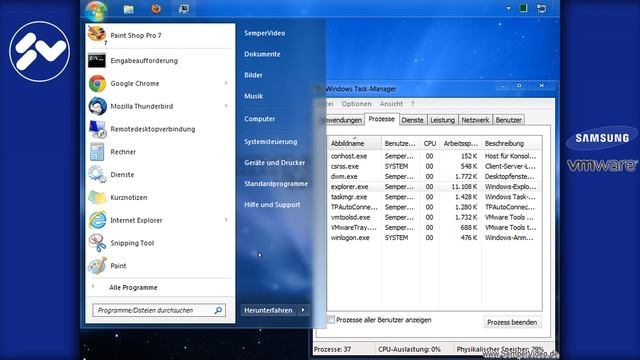Show hidden tray icons arrow

[509, 8]
